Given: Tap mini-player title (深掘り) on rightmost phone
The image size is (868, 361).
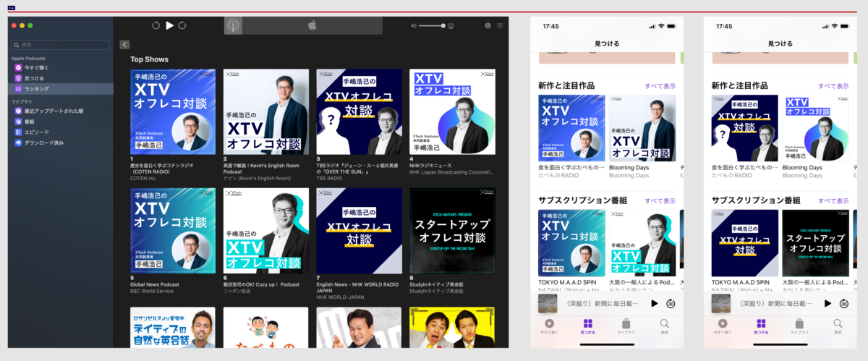Looking at the screenshot, I should [x=775, y=304].
